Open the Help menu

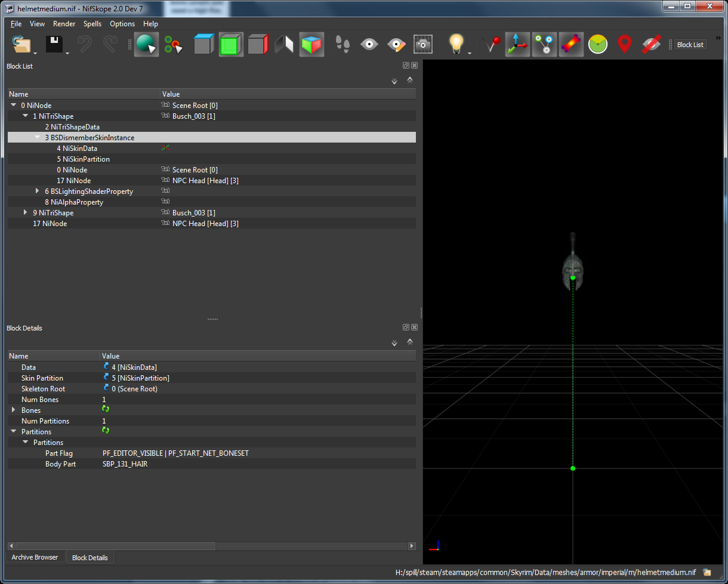pos(151,24)
